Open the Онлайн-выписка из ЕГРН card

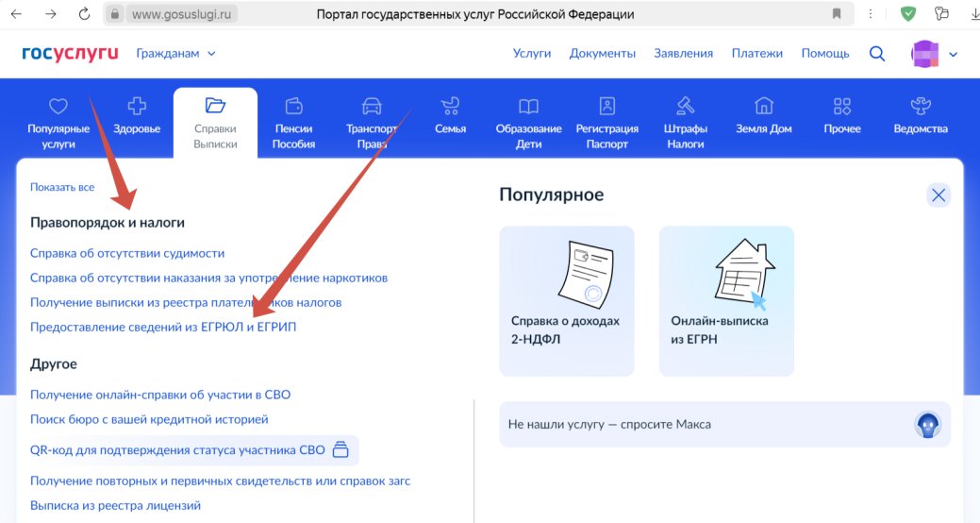tap(725, 300)
